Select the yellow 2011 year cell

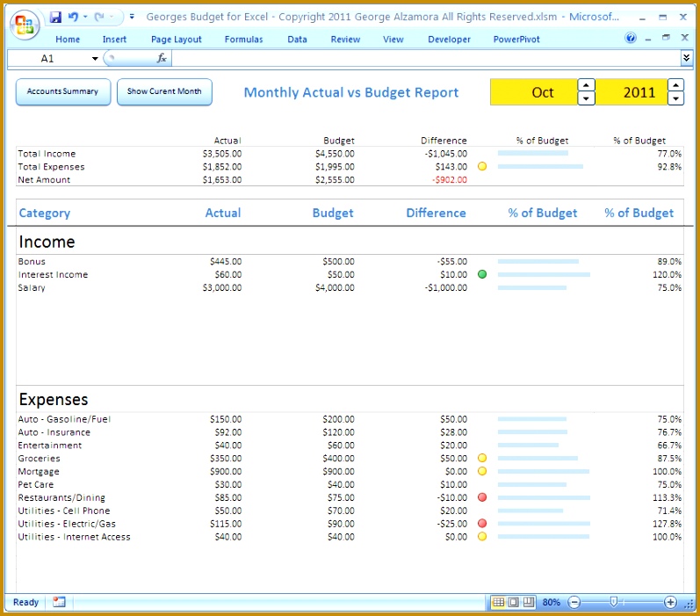pyautogui.click(x=631, y=92)
